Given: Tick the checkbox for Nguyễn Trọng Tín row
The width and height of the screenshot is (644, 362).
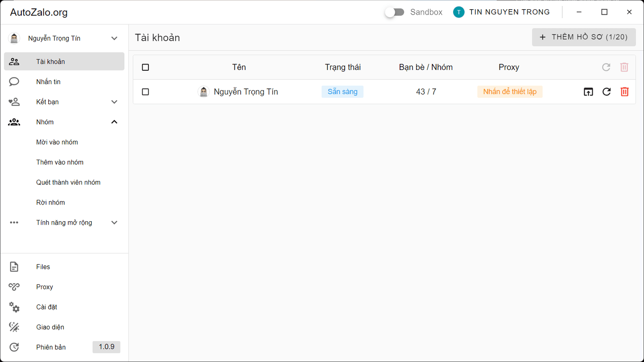Looking at the screenshot, I should [145, 92].
